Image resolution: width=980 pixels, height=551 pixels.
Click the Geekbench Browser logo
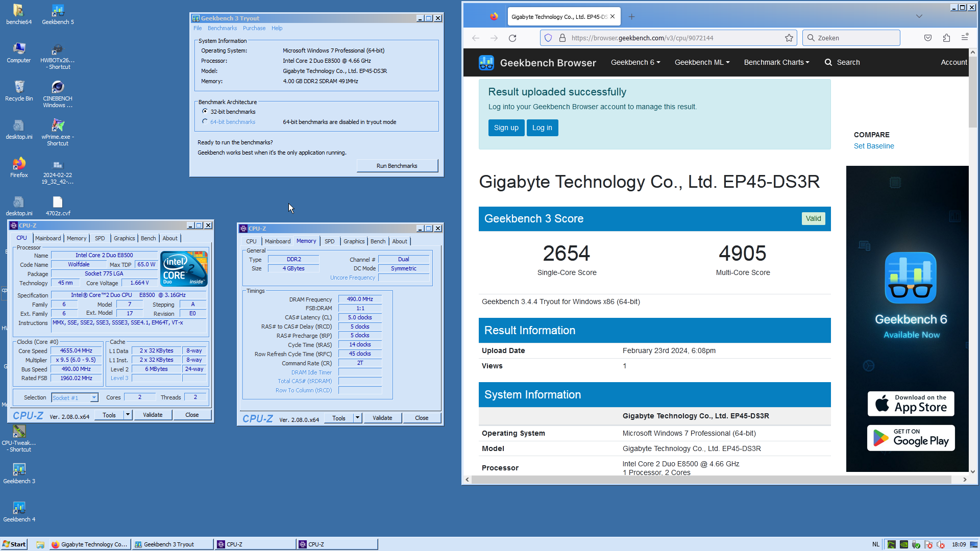[537, 63]
